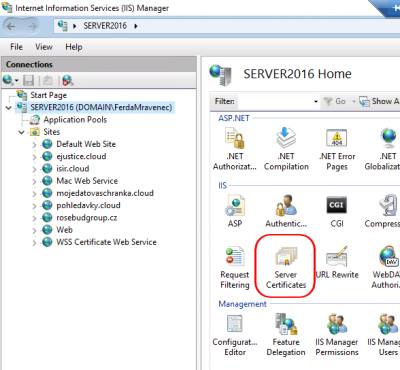Open the Filter dropdown arrow
This screenshot has width=400, height=370.
[316, 101]
